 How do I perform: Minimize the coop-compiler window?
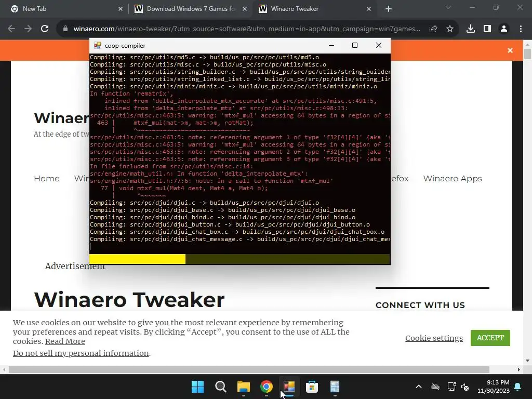coord(331,45)
